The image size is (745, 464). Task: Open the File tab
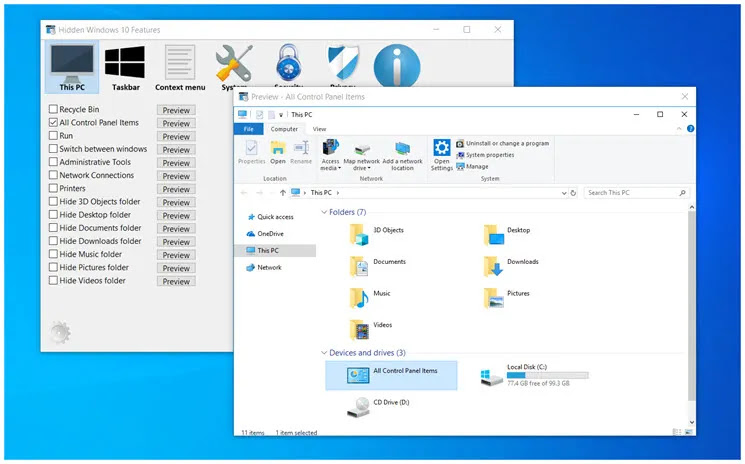[248, 129]
